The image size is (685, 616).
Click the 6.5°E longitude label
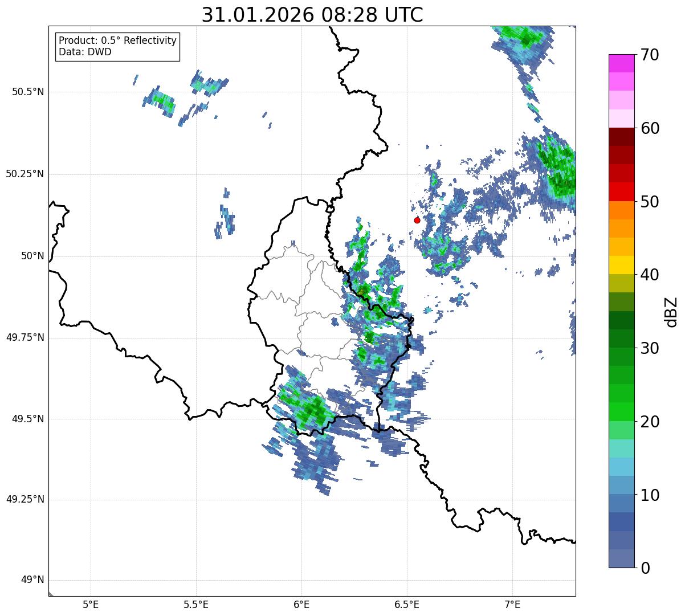(x=407, y=604)
